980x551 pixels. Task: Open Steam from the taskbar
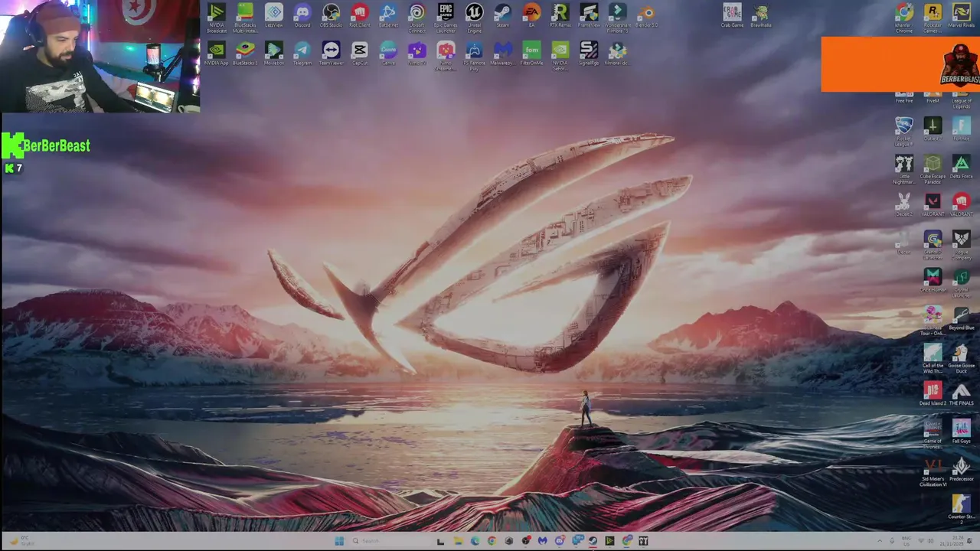593,541
